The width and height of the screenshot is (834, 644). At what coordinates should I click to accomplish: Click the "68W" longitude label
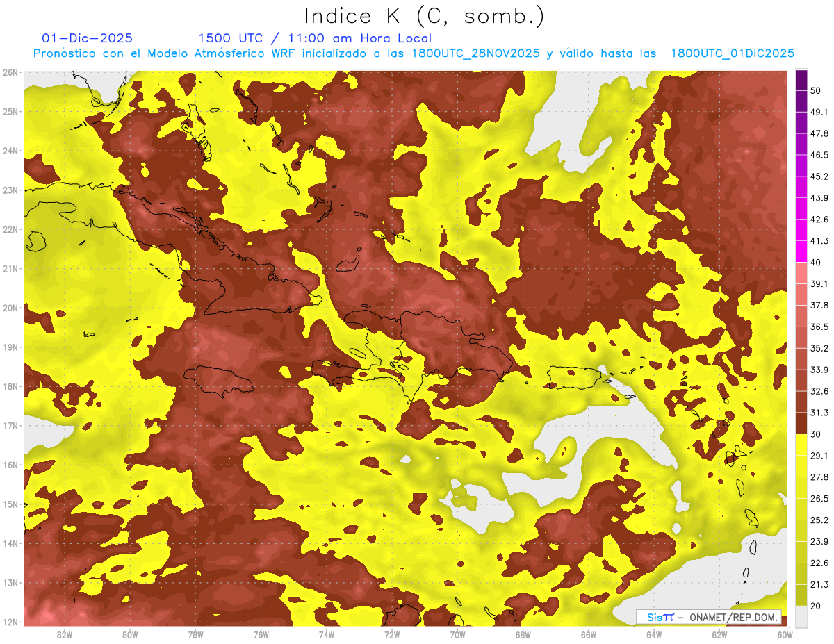[523, 635]
